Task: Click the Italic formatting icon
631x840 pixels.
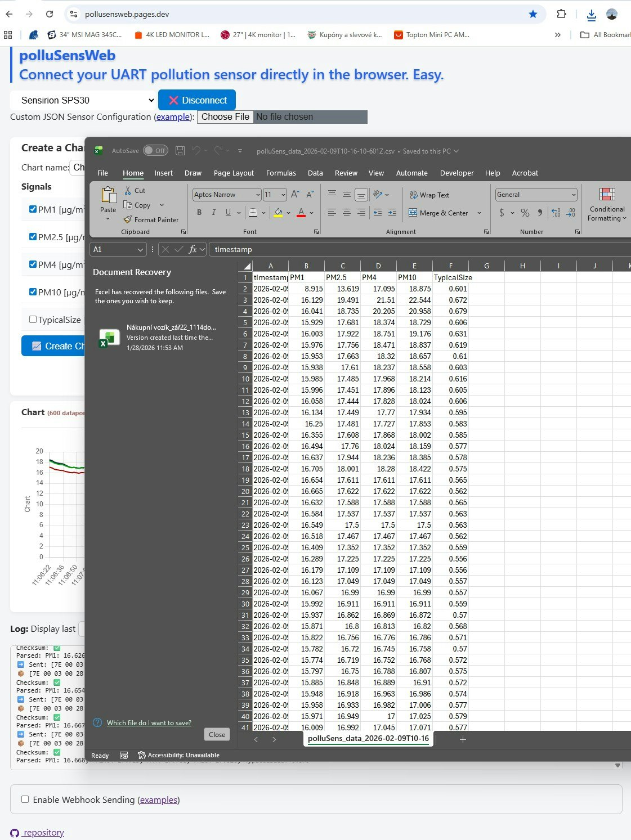Action: pyautogui.click(x=214, y=213)
